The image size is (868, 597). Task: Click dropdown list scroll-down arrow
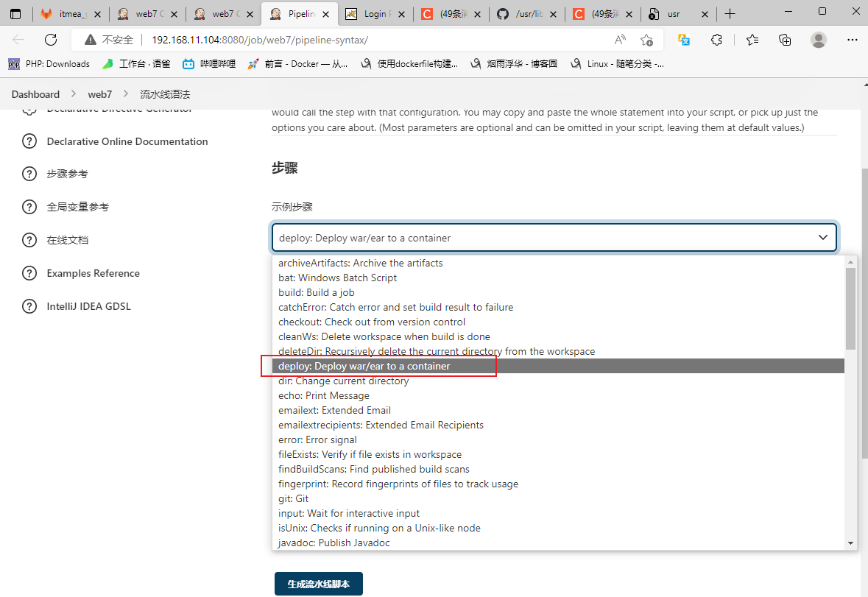click(x=851, y=543)
